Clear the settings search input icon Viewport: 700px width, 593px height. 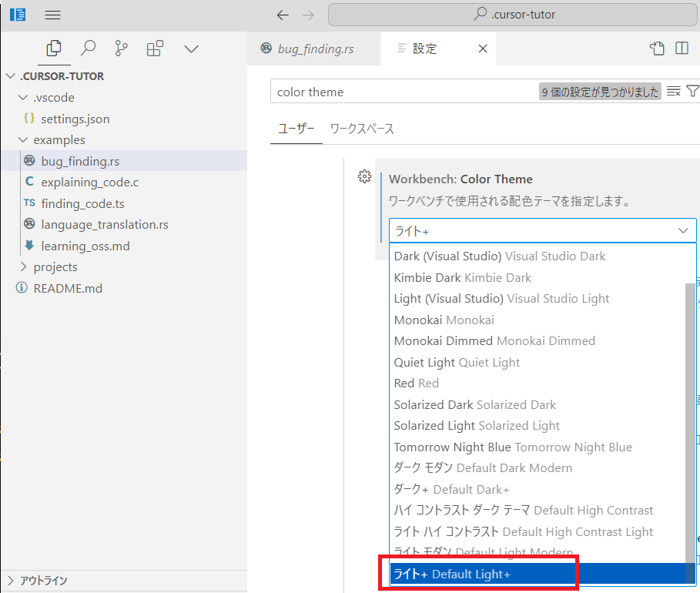click(674, 92)
